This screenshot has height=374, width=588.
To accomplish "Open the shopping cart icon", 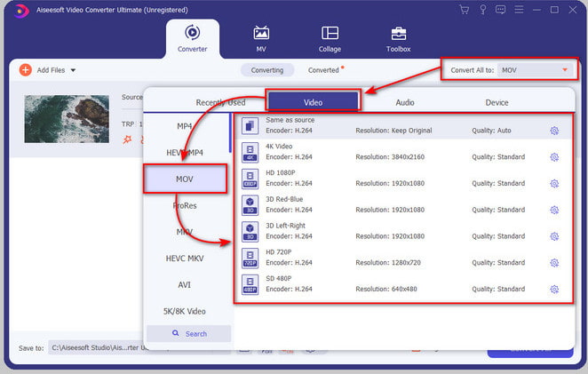I will (465, 10).
